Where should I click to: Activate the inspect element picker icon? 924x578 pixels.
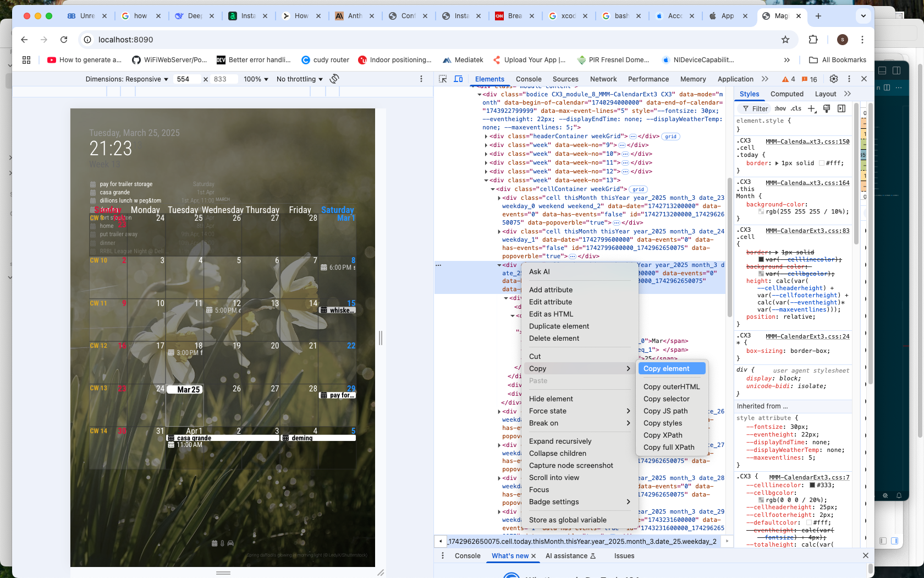tap(443, 79)
